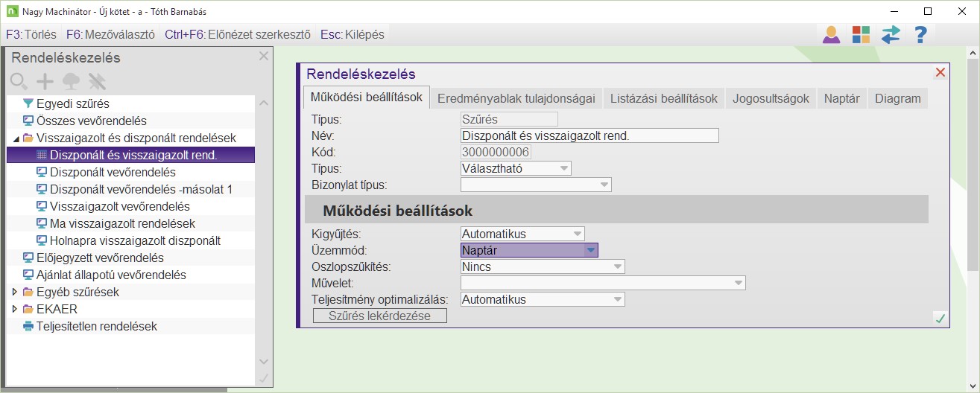Click the tree icon in panel toolbar
The width and height of the screenshot is (980, 393).
click(x=71, y=81)
